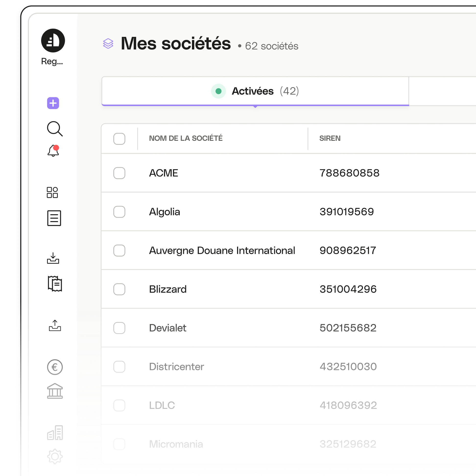This screenshot has width=476, height=476.
Task: Click SIREN 502155682
Action: (x=348, y=328)
